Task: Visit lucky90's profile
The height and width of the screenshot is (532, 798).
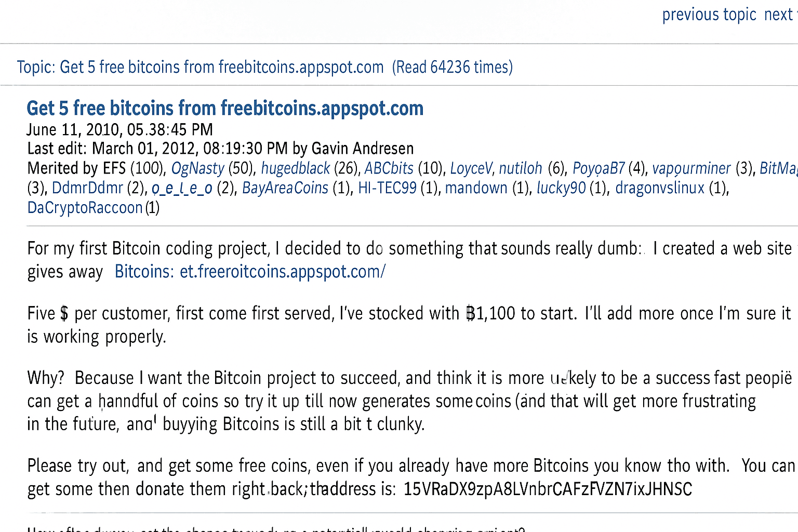Action: (x=561, y=188)
